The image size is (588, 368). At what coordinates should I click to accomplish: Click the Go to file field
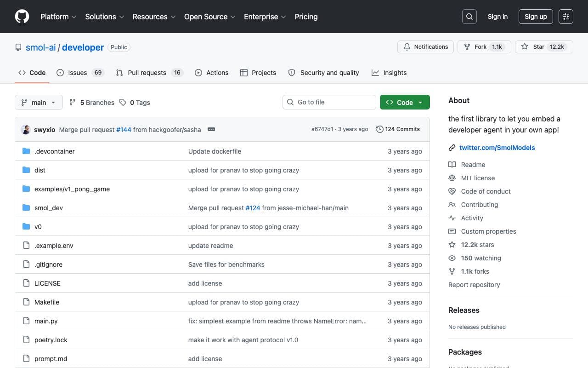329,102
